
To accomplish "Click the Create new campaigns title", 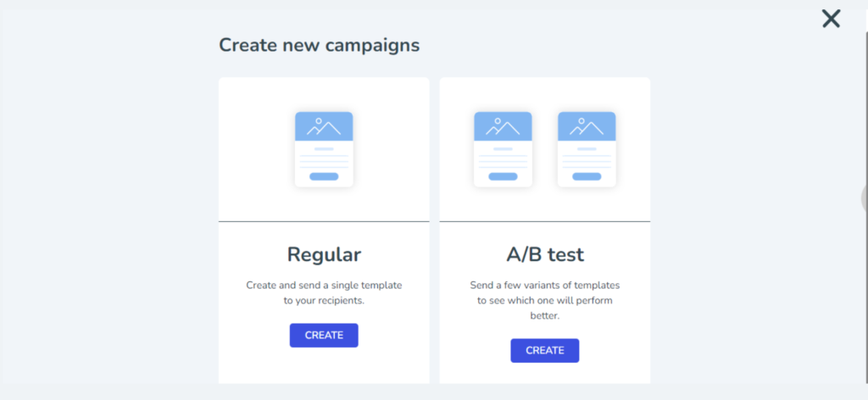I will pyautogui.click(x=320, y=45).
